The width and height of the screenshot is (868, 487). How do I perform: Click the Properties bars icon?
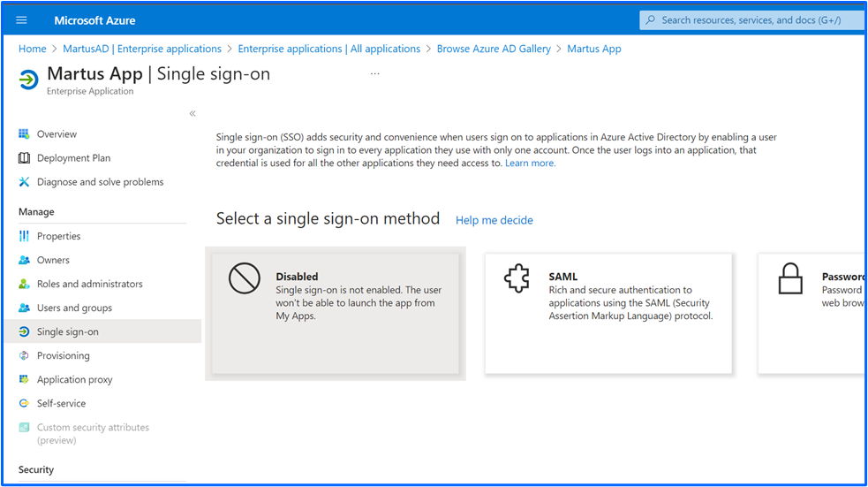[24, 236]
